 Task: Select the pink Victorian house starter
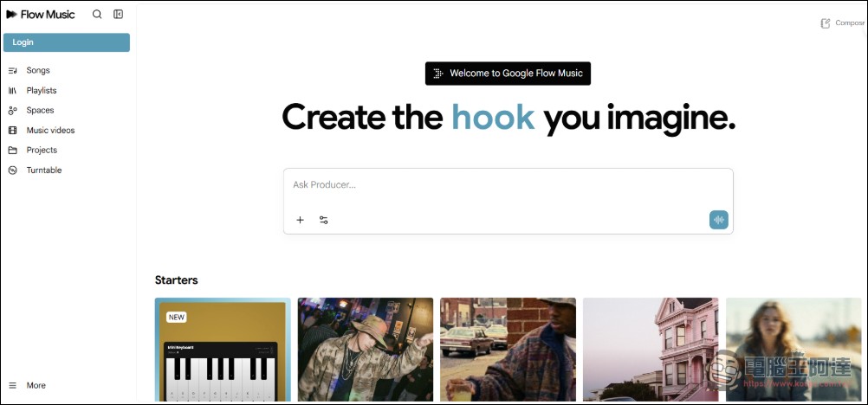pos(651,350)
